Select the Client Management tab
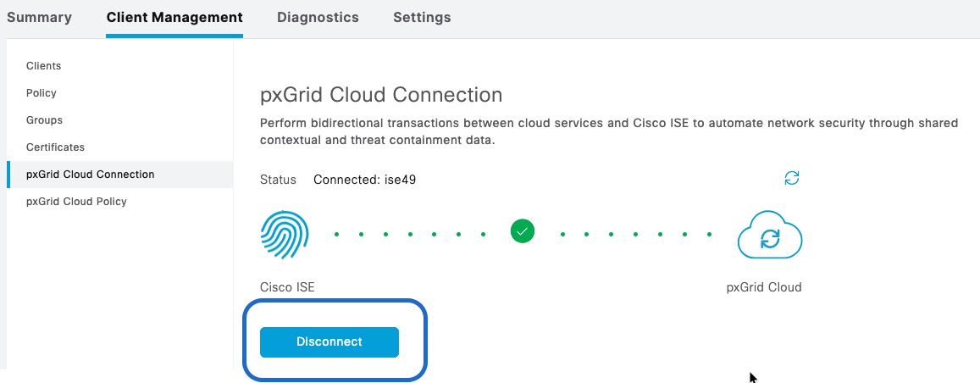Screen dimensions: 980x383 tap(174, 18)
